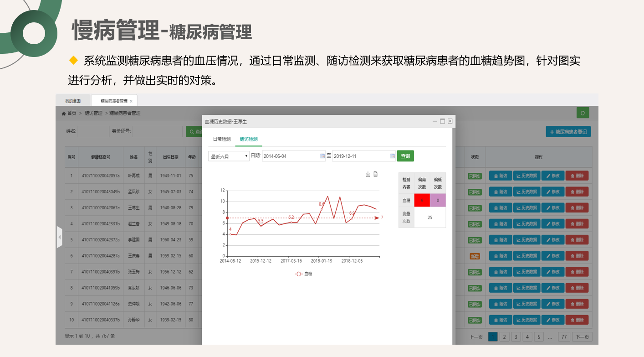Click 删除 in row 6 王庆春
Image resolution: width=644 pixels, height=357 pixels.
[577, 255]
